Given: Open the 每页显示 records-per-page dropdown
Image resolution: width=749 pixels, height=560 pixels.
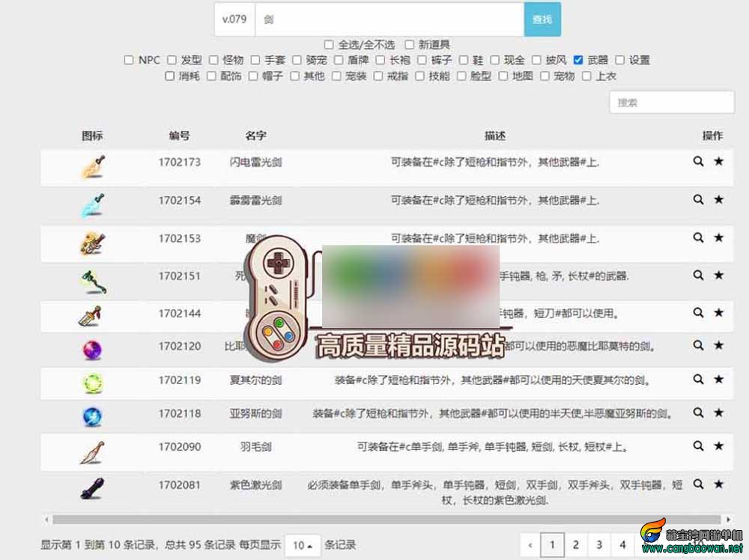Looking at the screenshot, I should (303, 545).
